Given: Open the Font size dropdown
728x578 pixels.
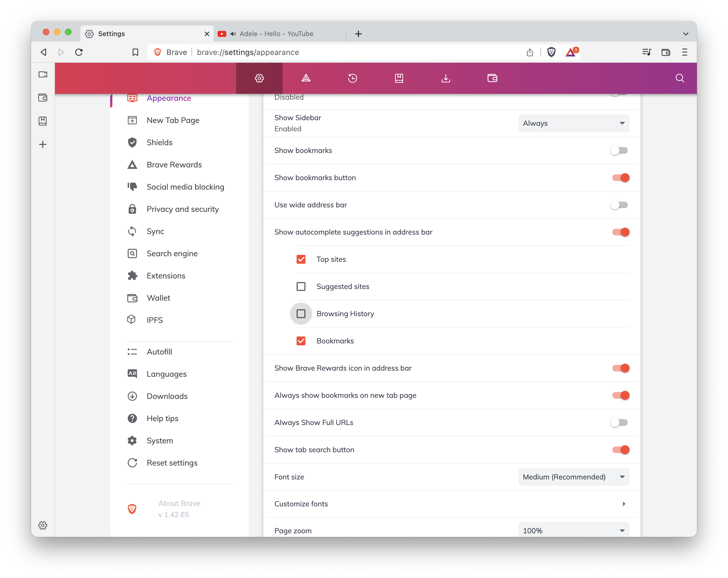Looking at the screenshot, I should tap(573, 477).
